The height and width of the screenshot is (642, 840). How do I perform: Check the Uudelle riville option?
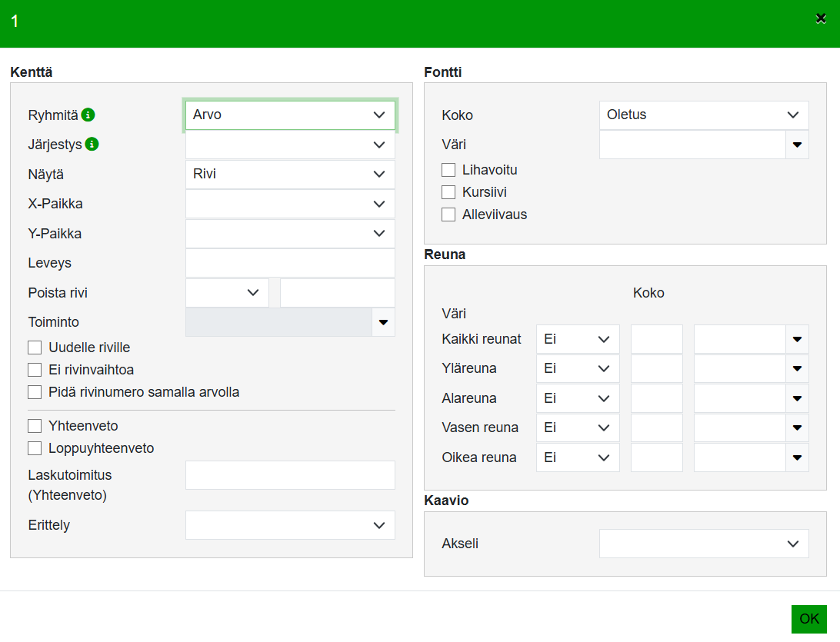35,348
